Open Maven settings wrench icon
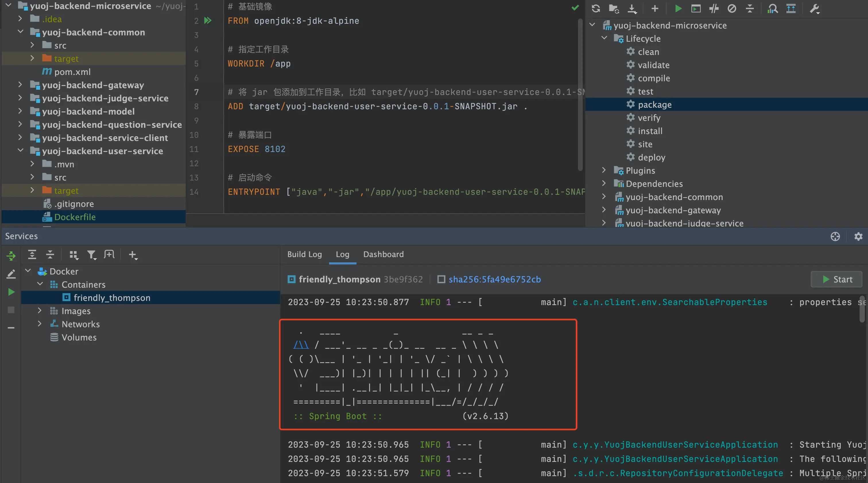The image size is (868, 483). 814,8
